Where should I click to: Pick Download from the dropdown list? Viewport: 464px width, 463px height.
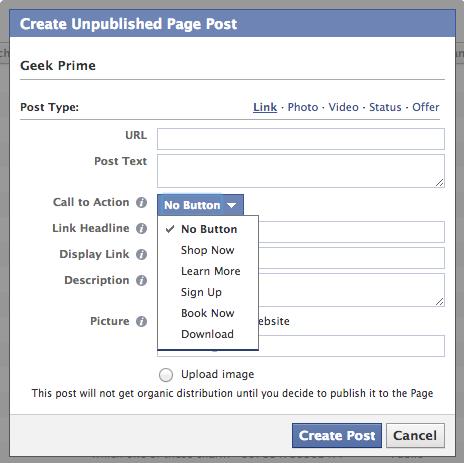208,334
